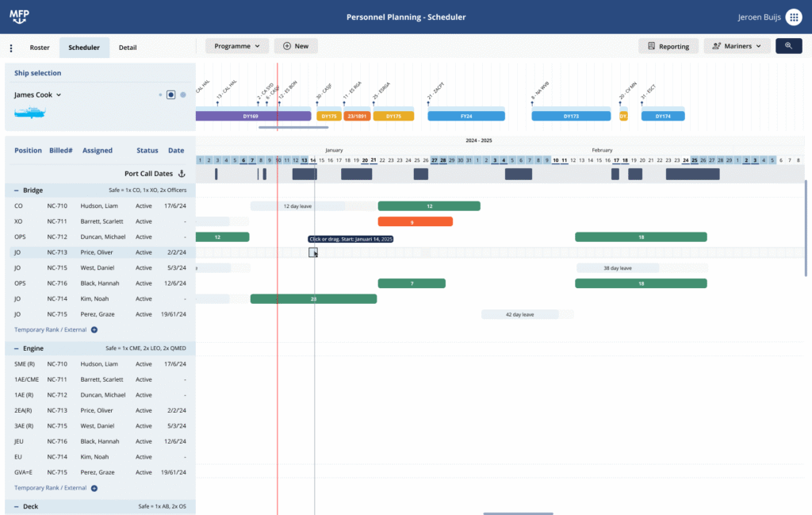Open the apps grid beside Jeroen Buijs
Viewport: 812px width, 515px height.
point(794,17)
